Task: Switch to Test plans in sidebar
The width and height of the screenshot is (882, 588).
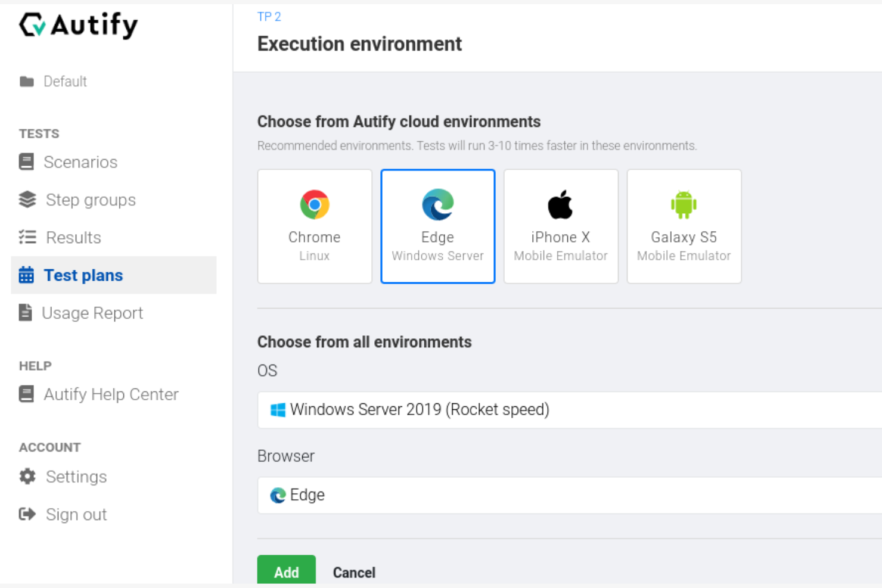Action: tap(83, 275)
